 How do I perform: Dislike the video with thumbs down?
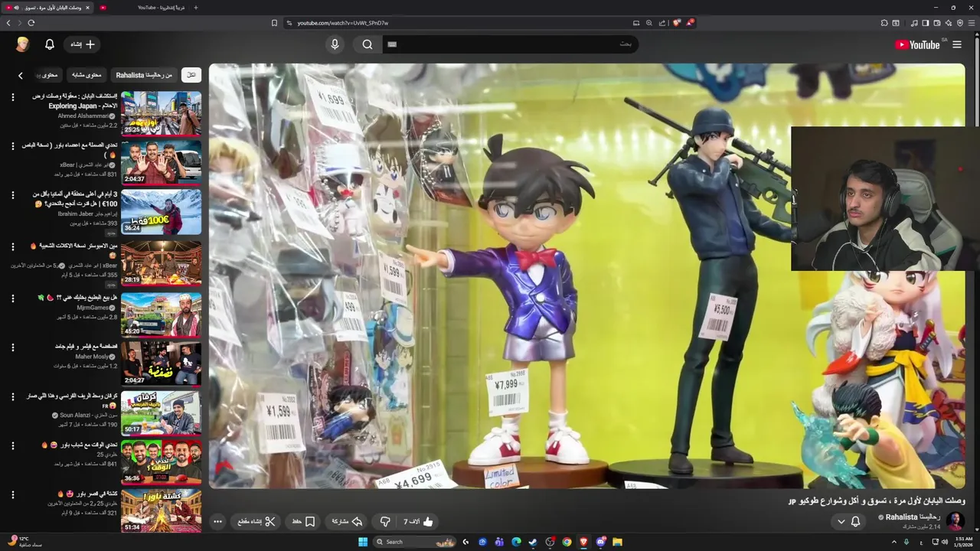(385, 521)
